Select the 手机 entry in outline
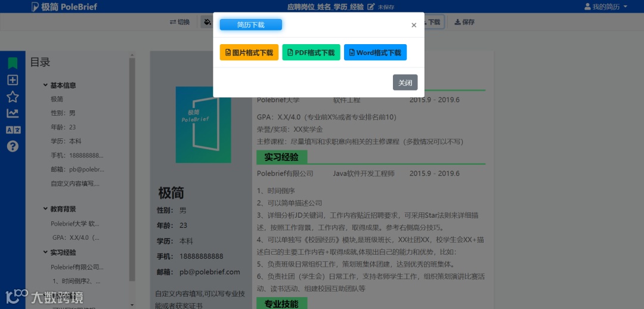644x309 pixels. click(x=77, y=155)
